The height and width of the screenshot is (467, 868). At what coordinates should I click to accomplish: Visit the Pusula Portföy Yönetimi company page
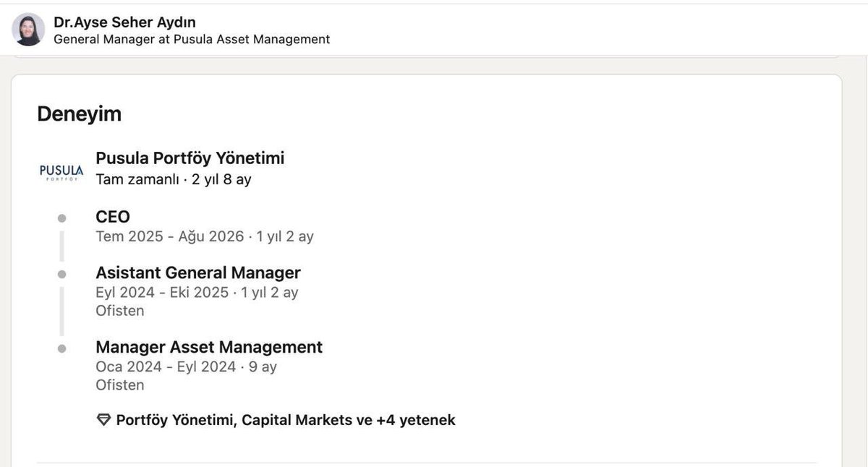[190, 158]
